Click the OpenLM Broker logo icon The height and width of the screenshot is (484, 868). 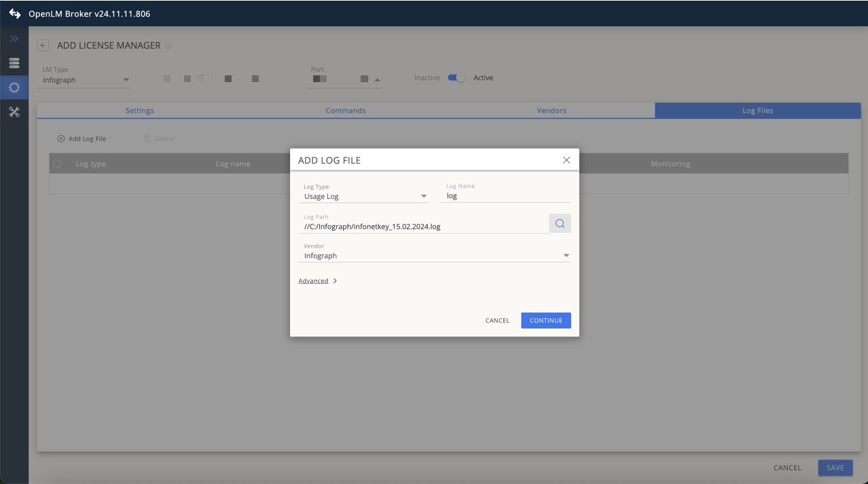coord(14,14)
